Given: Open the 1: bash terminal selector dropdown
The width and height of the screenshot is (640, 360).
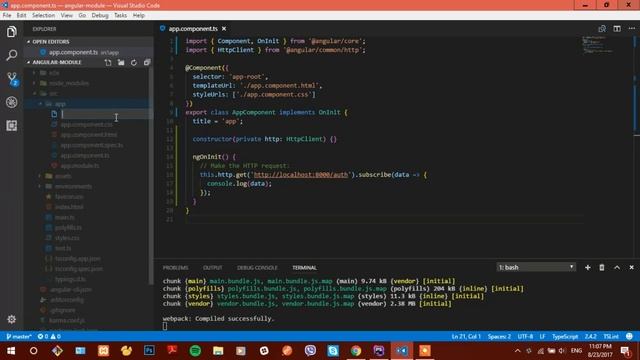Looking at the screenshot, I should tap(536, 267).
